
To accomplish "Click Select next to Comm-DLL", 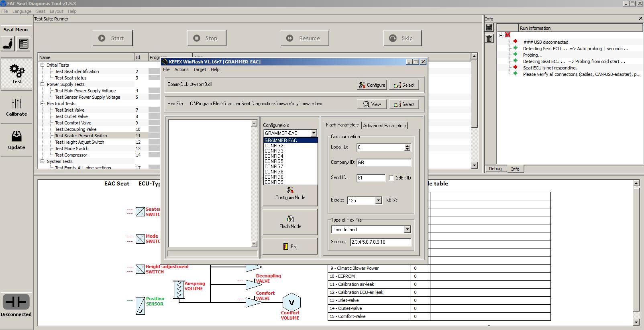I will (404, 85).
